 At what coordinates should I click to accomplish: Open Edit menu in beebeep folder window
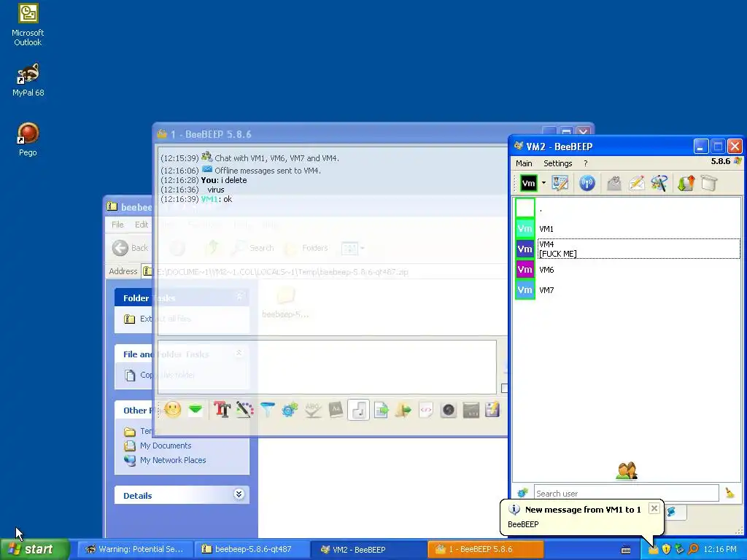(141, 225)
